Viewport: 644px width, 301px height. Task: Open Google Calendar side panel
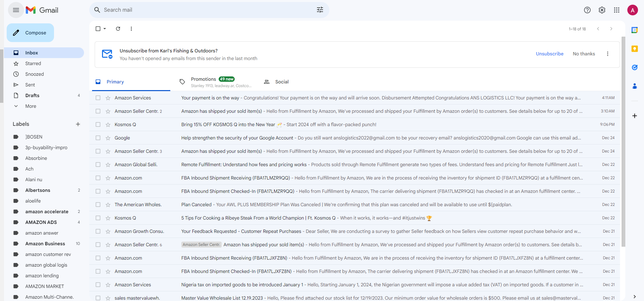pos(635,30)
